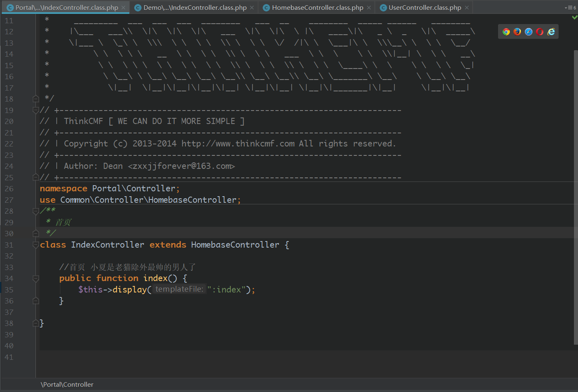Click 'zxxjjforever@163.com' email in comment
Viewport: 578px width, 392px height.
(x=181, y=166)
